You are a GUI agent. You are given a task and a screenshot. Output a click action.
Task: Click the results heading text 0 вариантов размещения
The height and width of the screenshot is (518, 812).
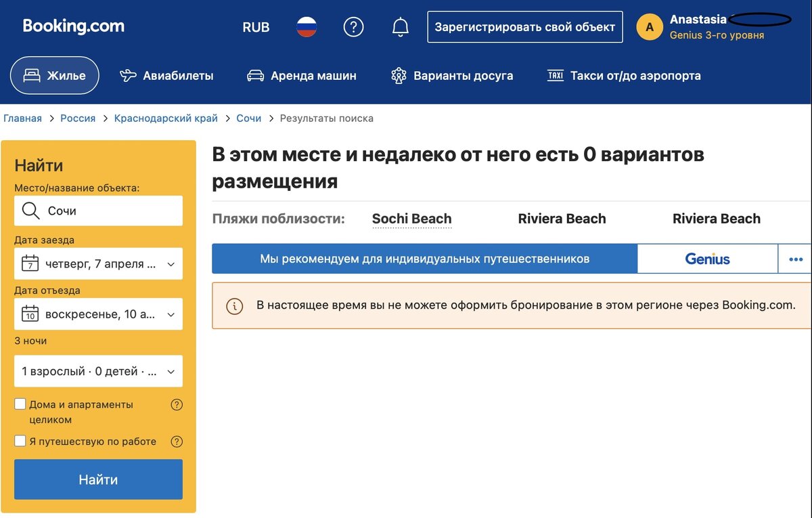pyautogui.click(x=458, y=168)
